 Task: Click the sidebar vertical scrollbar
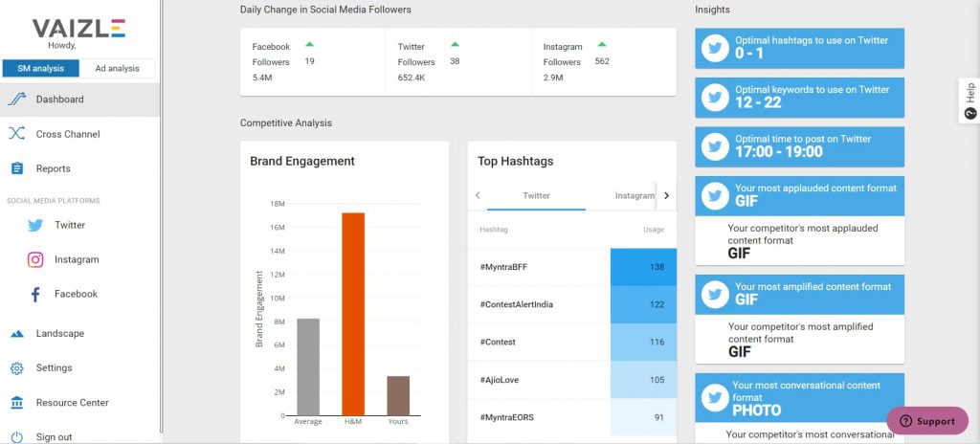coord(161,215)
